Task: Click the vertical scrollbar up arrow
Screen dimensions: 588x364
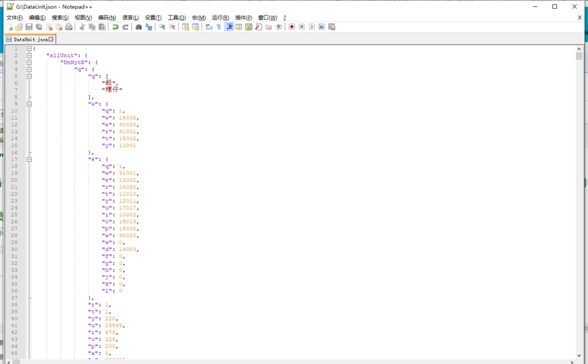Action: tap(579, 49)
